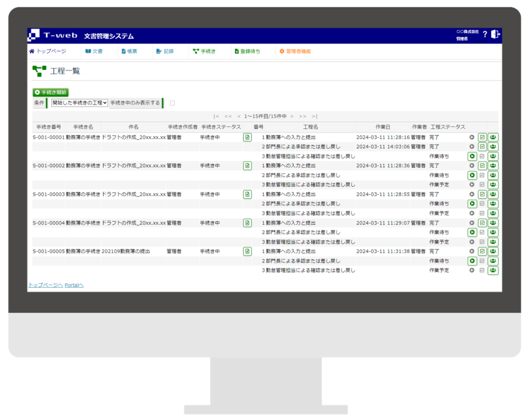Viewport: 530px width, 420px height.
Task: Click assignees people icon in S-001-00001 step 1
Action: (x=493, y=137)
